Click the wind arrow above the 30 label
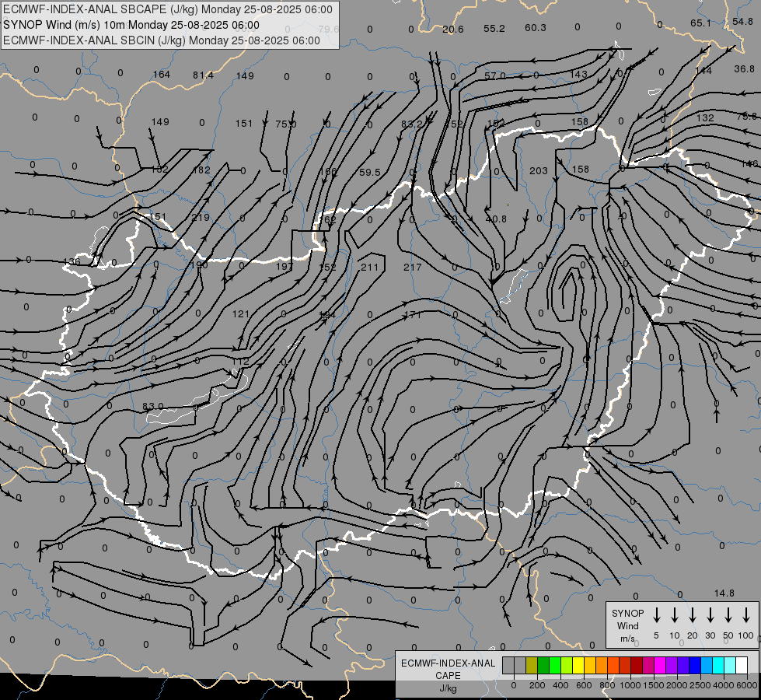The height and width of the screenshot is (700, 761). click(710, 615)
